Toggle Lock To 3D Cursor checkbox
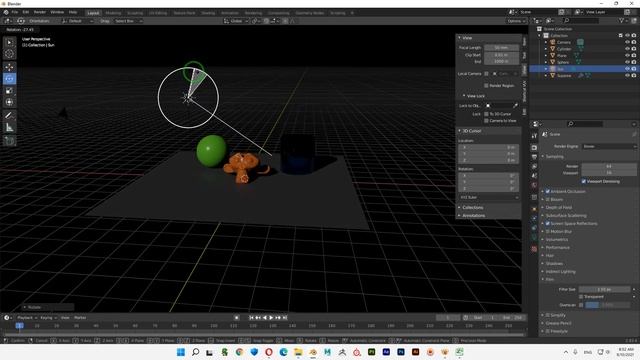 pos(486,114)
